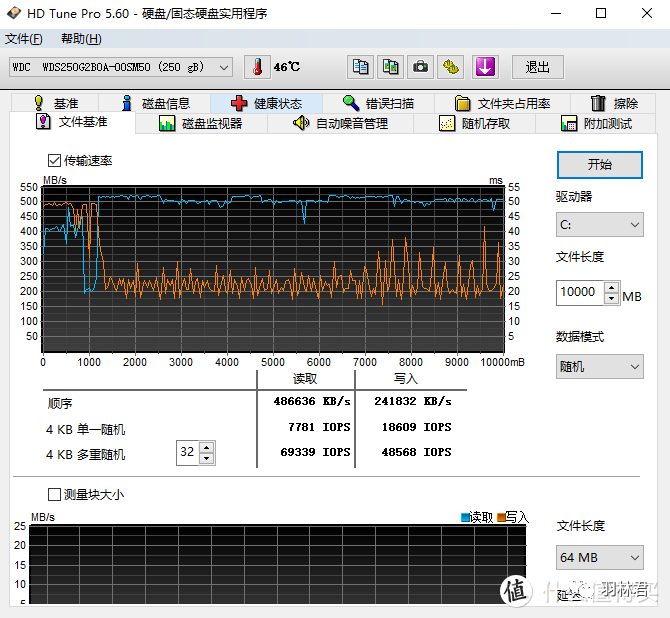Enable the 测量块大小 checkbox
The height and width of the screenshot is (618, 670).
coord(54,494)
